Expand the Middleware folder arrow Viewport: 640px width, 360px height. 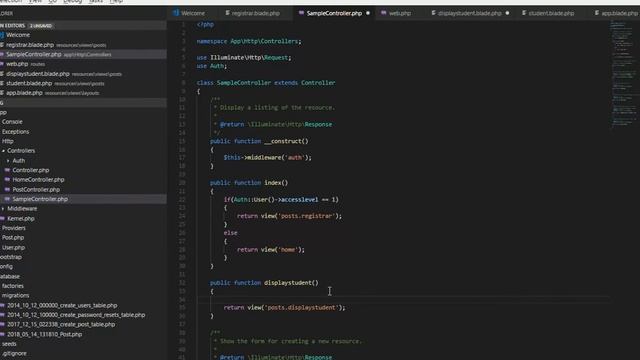point(3,209)
